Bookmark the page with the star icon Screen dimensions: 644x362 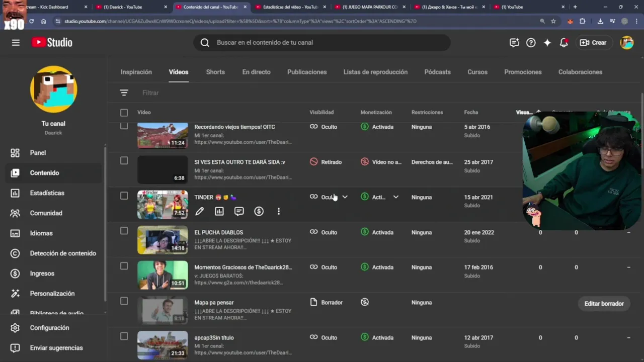pos(553,21)
